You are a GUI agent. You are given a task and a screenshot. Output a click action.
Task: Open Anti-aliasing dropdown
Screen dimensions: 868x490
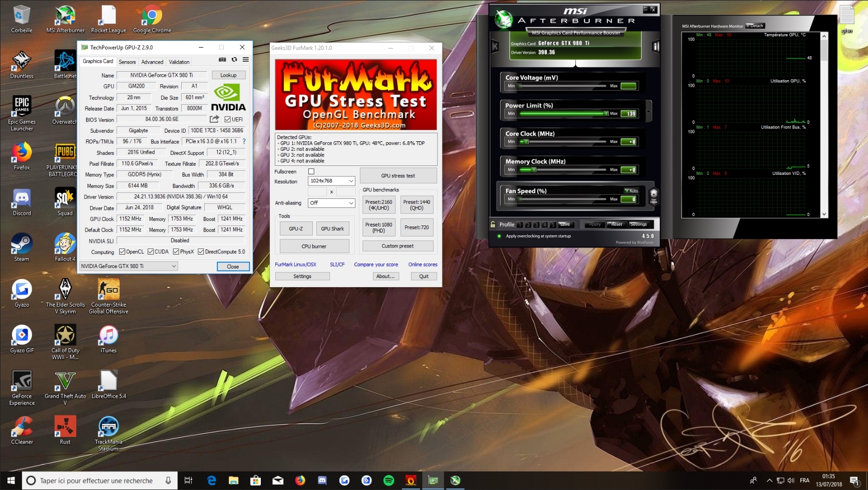[331, 203]
